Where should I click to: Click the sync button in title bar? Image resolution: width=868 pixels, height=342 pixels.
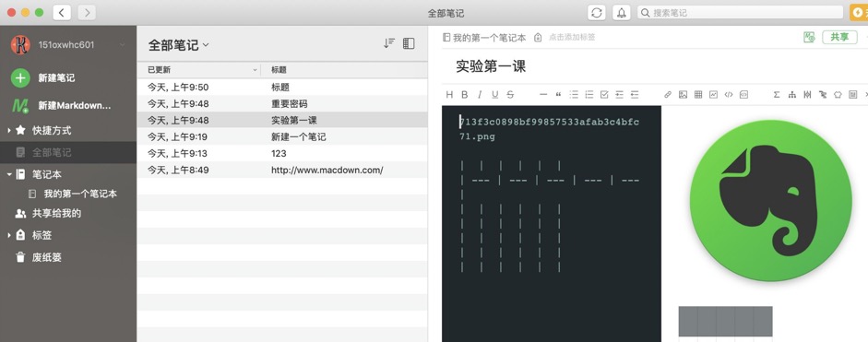click(596, 13)
